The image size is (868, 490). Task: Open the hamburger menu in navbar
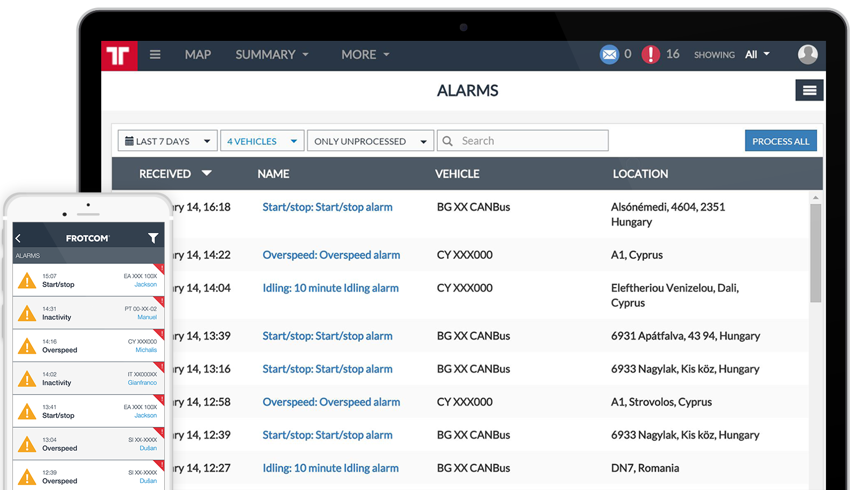[155, 54]
